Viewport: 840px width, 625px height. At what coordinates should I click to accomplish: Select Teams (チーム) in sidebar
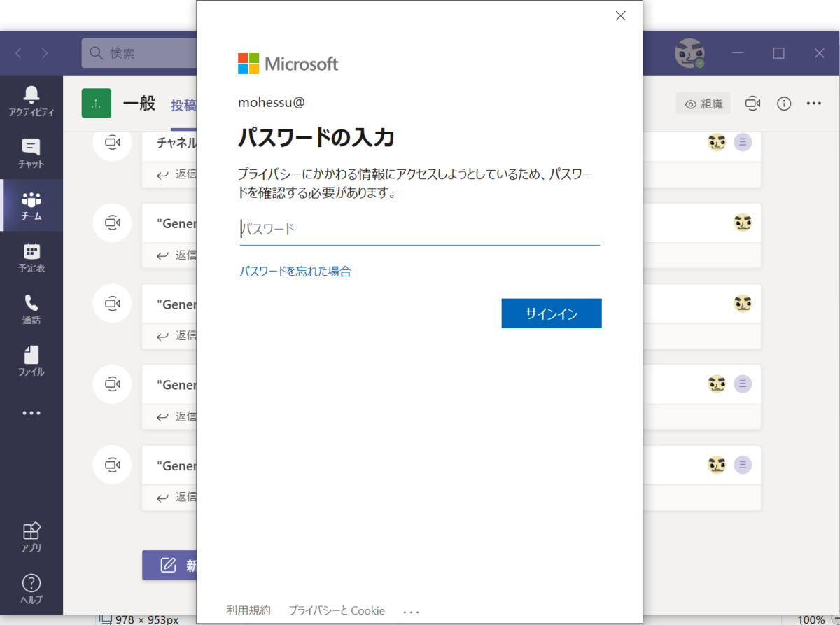point(31,205)
